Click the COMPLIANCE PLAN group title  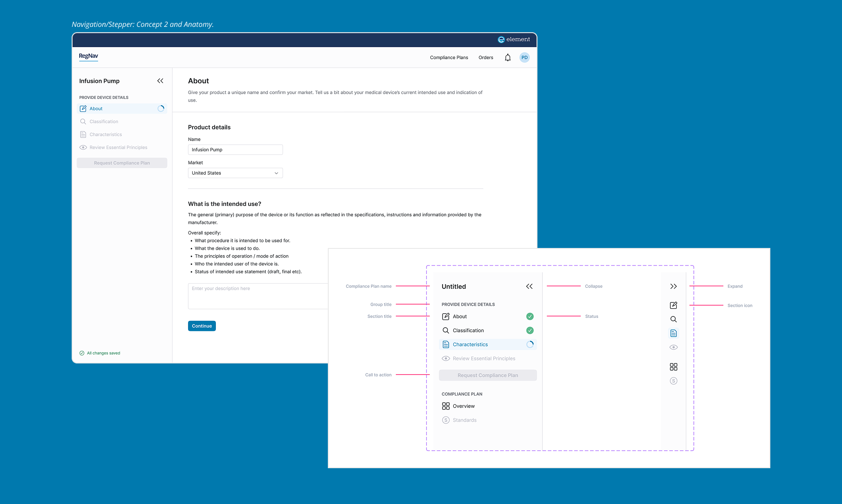pos(462,394)
